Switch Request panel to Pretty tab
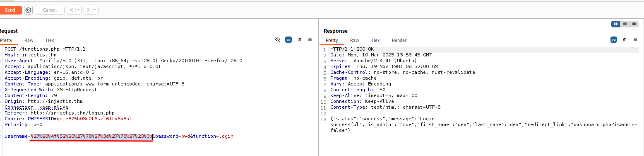This screenshot has height=156, width=644. pos(6,40)
